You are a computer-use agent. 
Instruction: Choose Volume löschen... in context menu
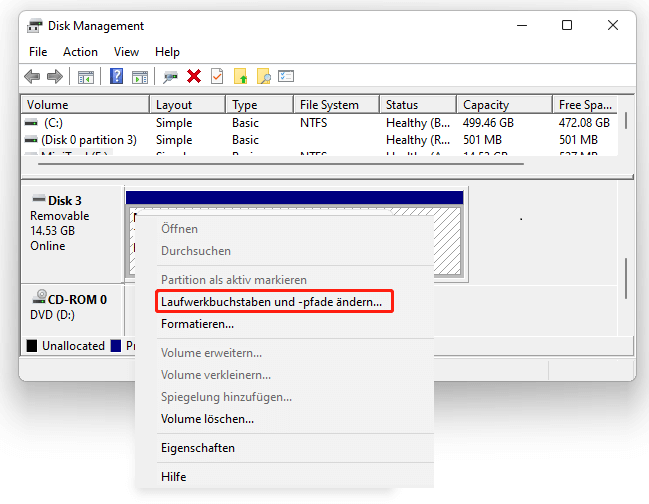[x=207, y=419]
